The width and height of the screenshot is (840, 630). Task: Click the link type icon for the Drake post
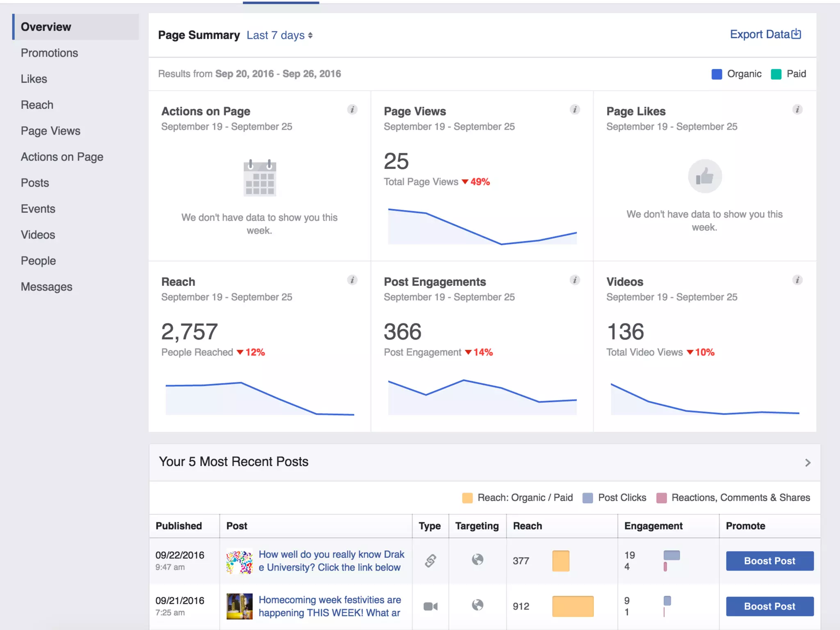click(x=430, y=561)
